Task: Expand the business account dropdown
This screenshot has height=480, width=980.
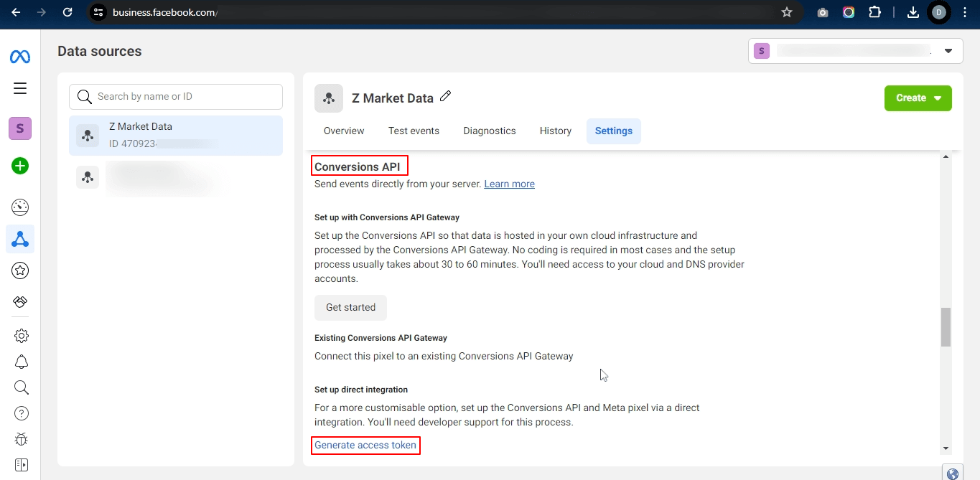Action: click(856, 51)
